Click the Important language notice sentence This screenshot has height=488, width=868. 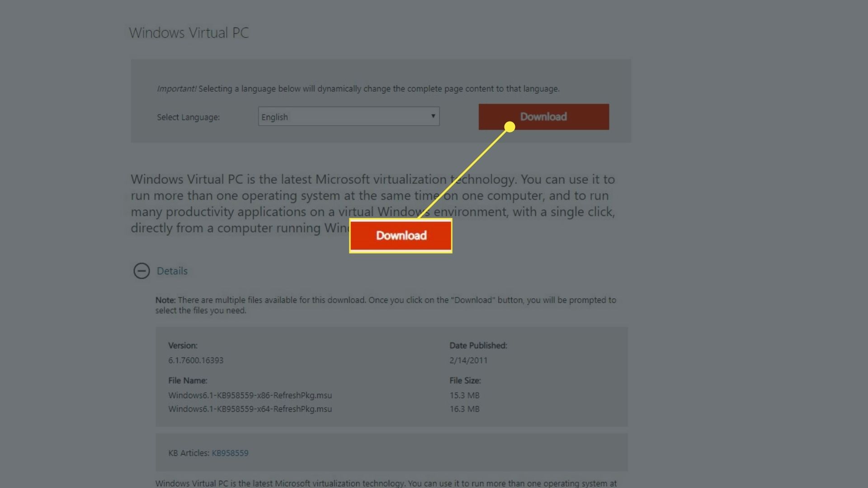coord(358,89)
